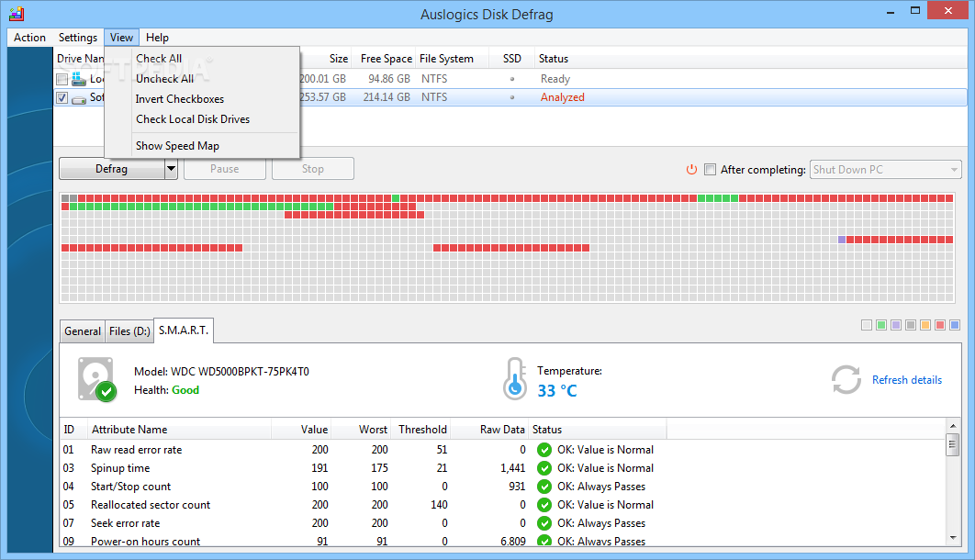Click the thermometer temperature icon
The image size is (975, 560).
pos(515,378)
